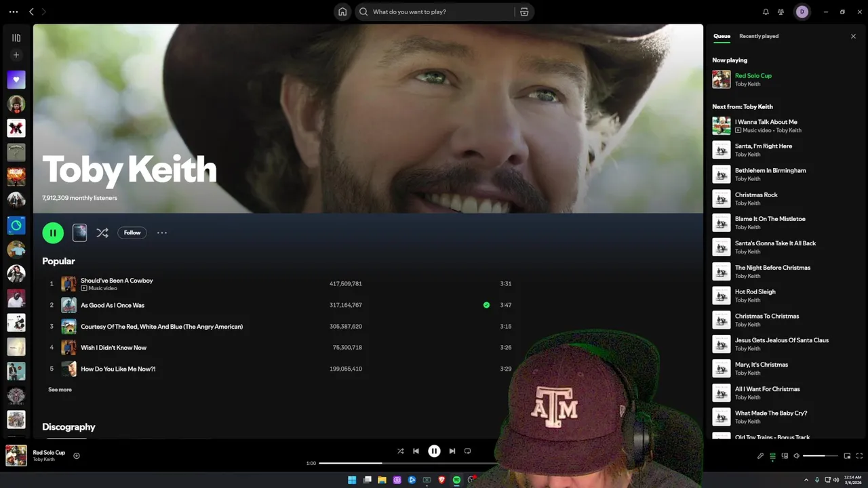The height and width of the screenshot is (488, 868).
Task: Open the profile avatar labeled D
Action: [x=802, y=12]
